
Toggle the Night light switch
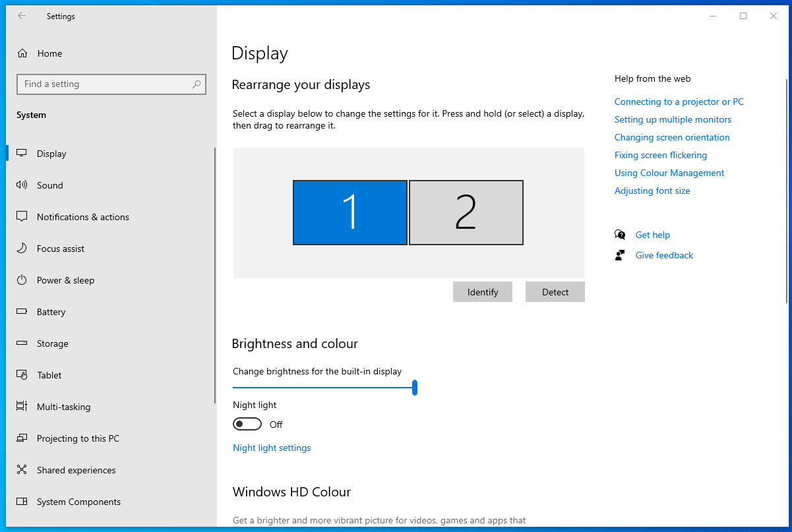coord(247,424)
